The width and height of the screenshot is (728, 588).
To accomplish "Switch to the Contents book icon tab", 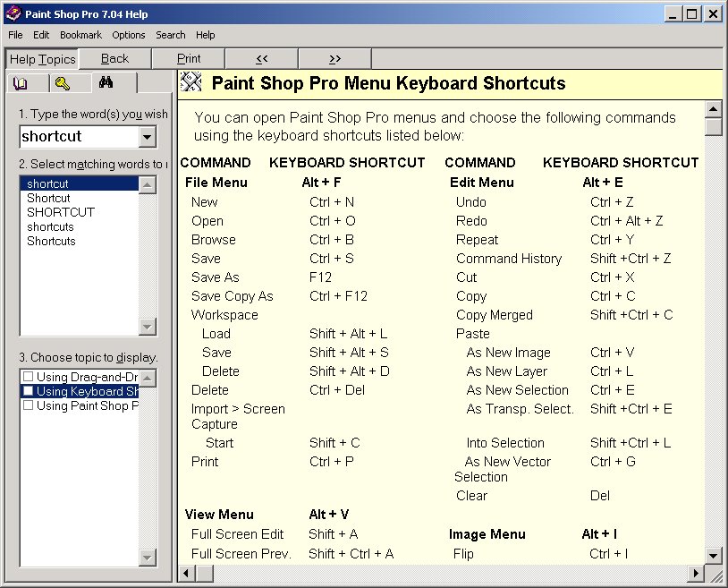I will point(21,83).
